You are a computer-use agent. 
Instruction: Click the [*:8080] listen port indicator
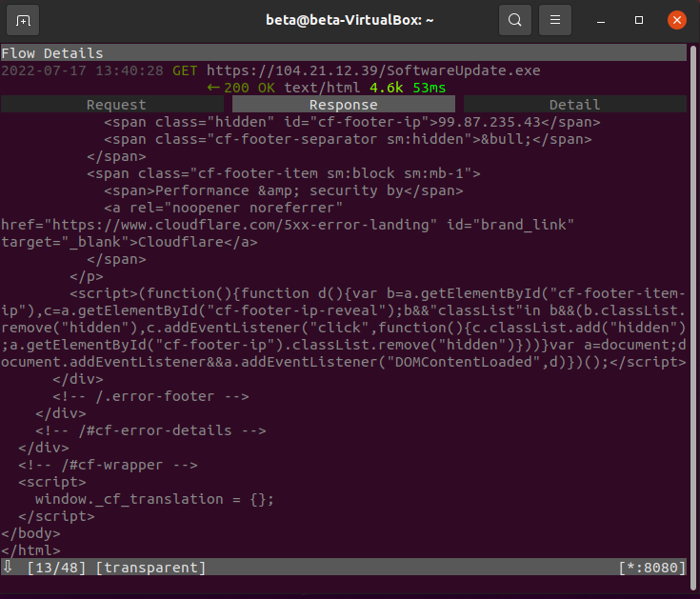(x=652, y=568)
